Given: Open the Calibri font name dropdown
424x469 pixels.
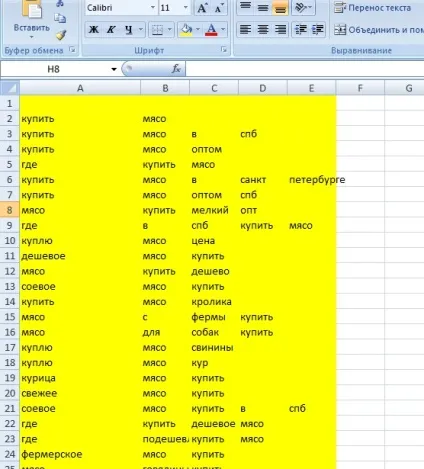Looking at the screenshot, I should (x=153, y=8).
